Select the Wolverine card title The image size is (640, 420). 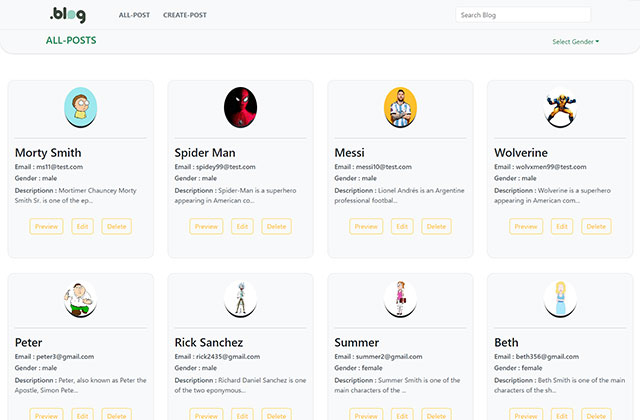(521, 153)
